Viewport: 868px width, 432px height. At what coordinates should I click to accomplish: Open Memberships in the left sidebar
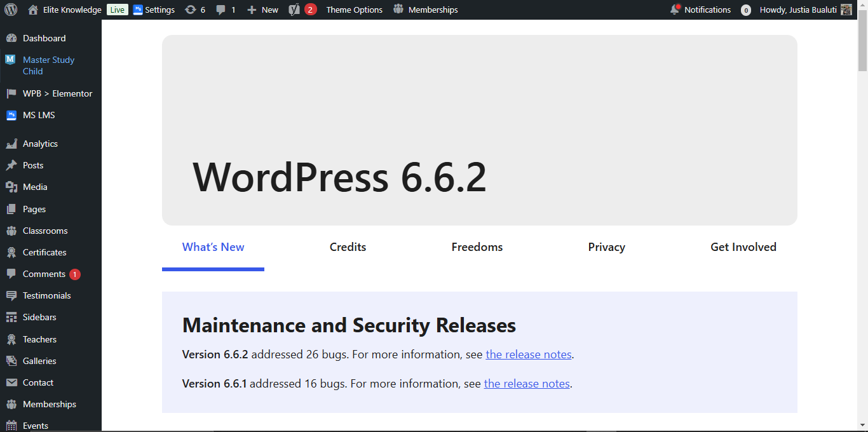pos(51,404)
